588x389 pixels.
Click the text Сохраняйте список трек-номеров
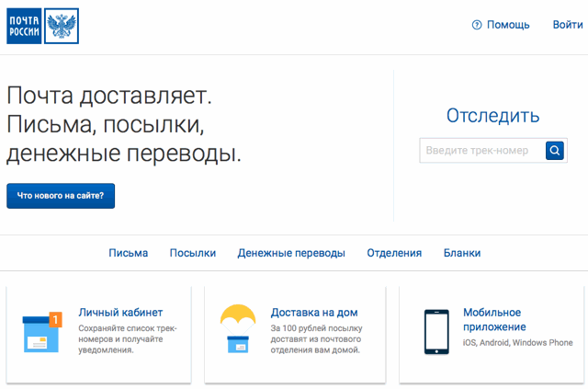click(x=128, y=334)
